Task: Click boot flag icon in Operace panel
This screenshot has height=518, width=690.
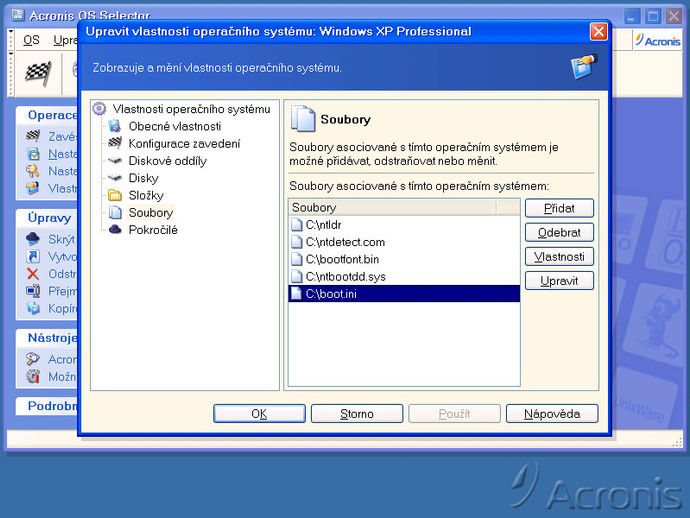Action: click(33, 136)
